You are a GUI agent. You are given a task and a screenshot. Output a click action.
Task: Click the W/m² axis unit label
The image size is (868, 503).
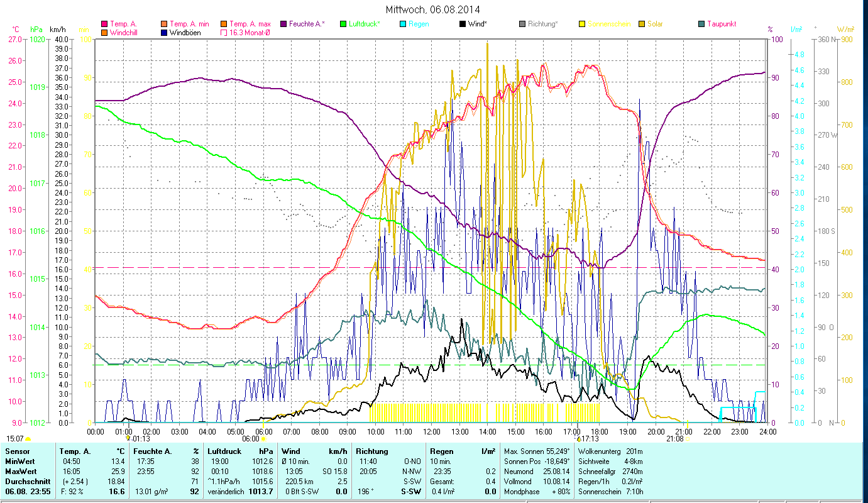coord(845,30)
